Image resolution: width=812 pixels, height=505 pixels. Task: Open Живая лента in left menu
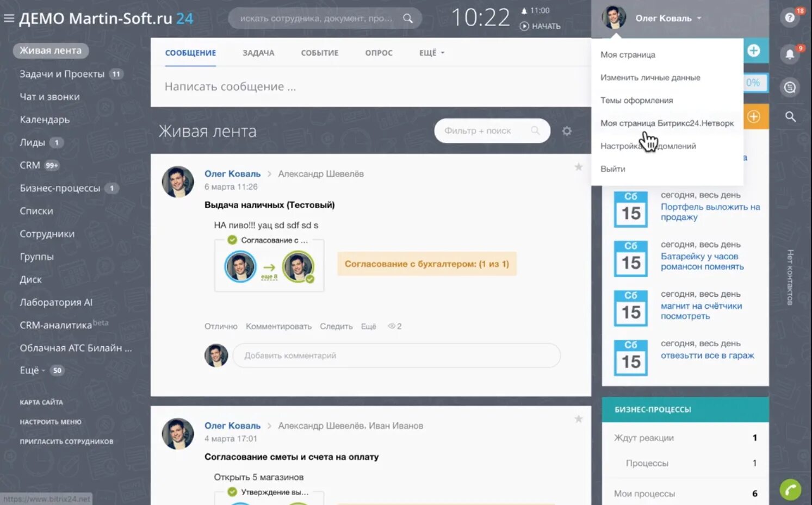pyautogui.click(x=51, y=51)
